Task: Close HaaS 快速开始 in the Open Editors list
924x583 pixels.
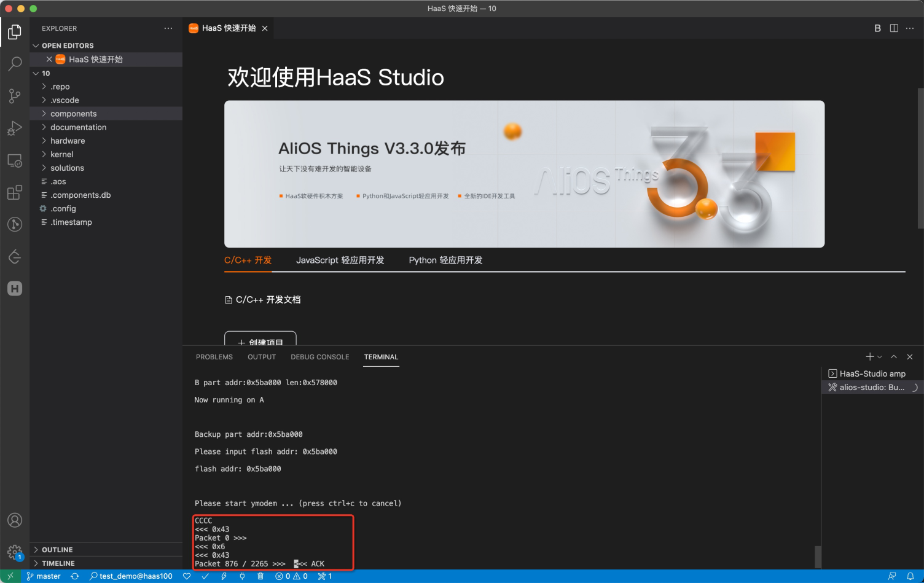Action: click(x=49, y=59)
